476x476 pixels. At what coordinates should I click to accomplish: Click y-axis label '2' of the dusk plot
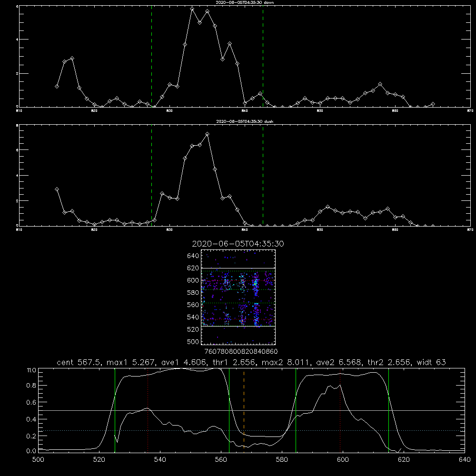click(17, 201)
